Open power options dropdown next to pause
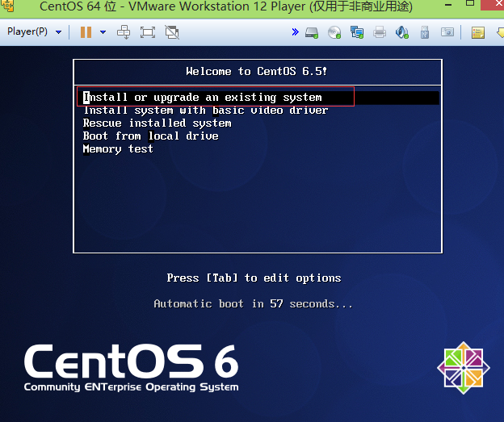 tap(103, 32)
